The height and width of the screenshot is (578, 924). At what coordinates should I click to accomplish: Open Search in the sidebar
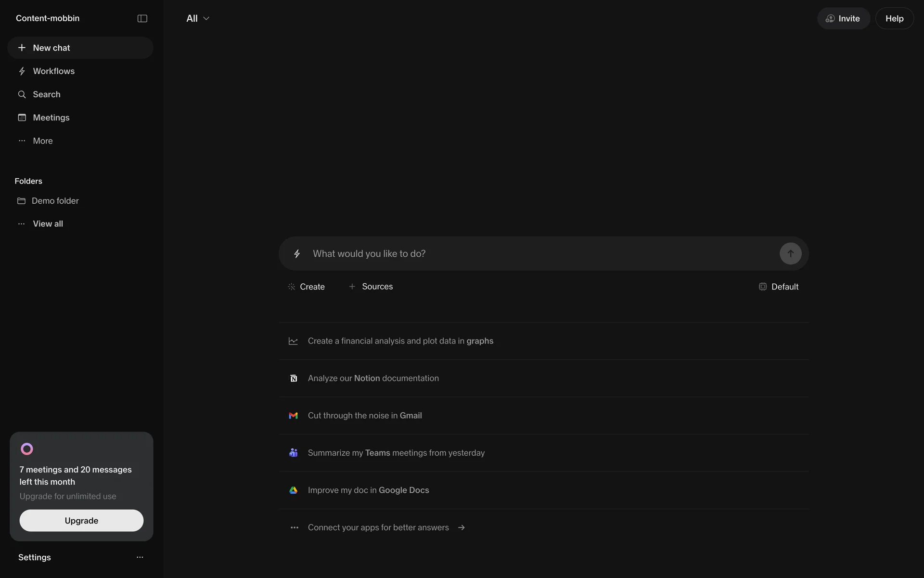[46, 94]
